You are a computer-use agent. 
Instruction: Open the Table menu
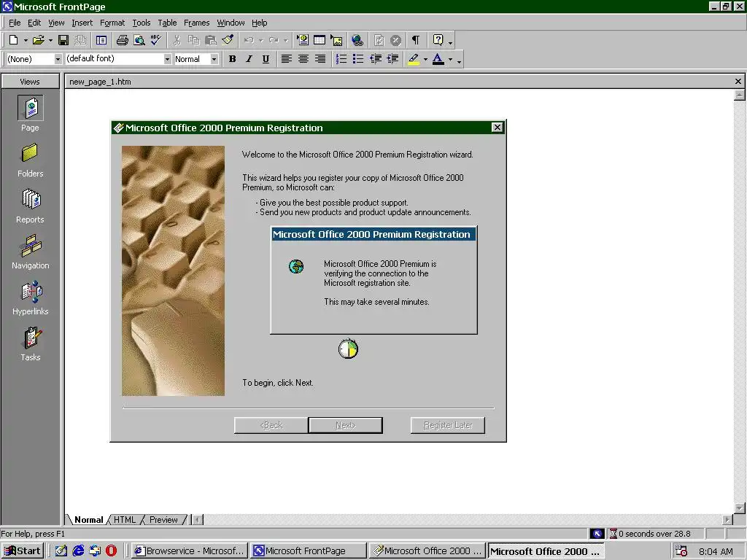[x=167, y=23]
